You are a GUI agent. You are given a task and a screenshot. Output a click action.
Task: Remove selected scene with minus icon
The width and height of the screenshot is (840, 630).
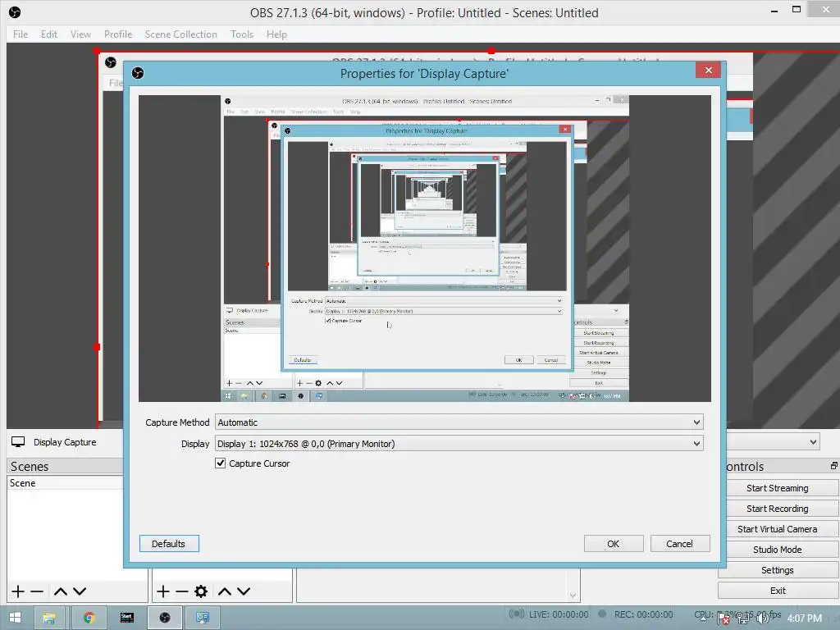click(x=37, y=591)
